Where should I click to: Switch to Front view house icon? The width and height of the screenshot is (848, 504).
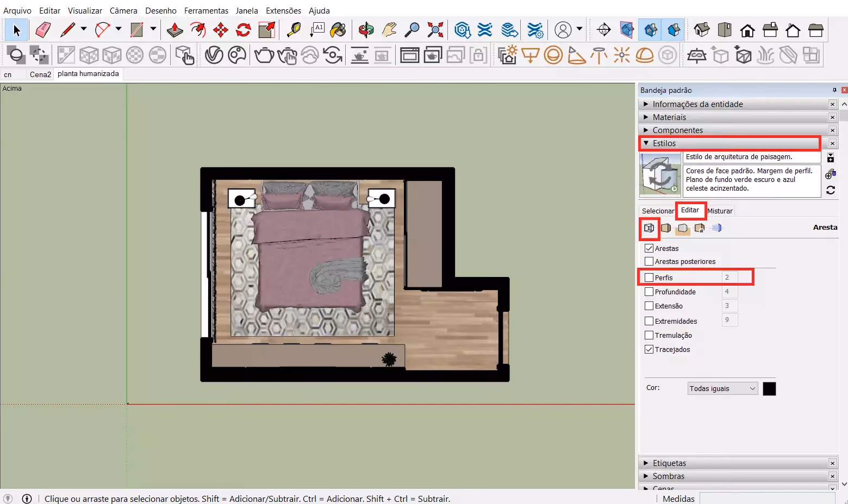tap(747, 30)
